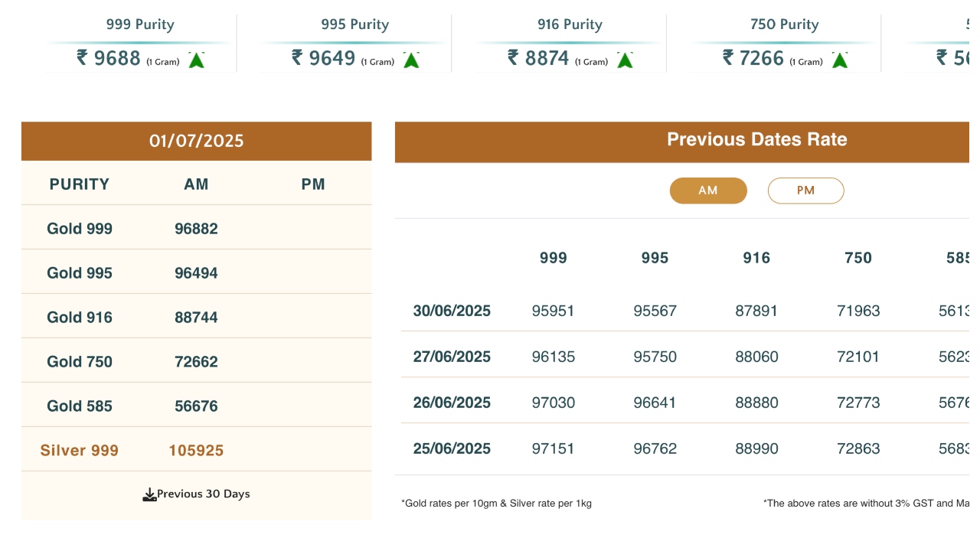The height and width of the screenshot is (551, 980).
Task: Switch previous rates to PM
Action: [x=805, y=191]
